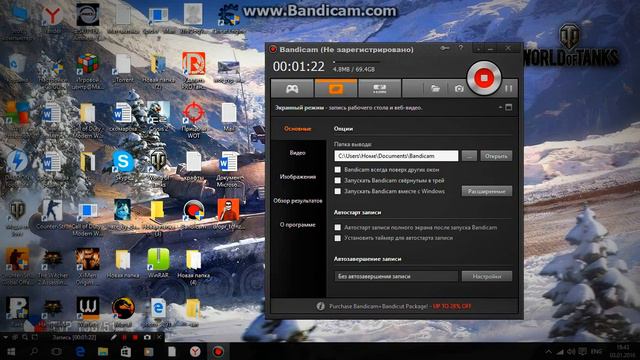640x360 pixels.
Task: Select Yandex browser desktop shortcut
Action: 52,19
